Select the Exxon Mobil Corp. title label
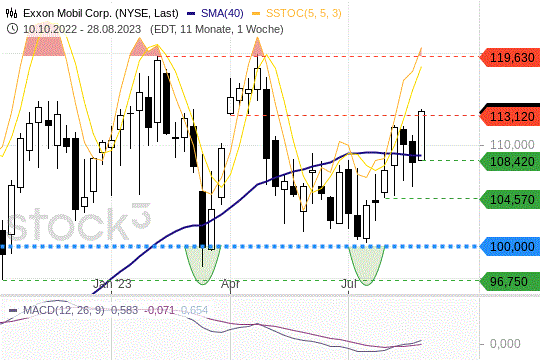Viewport: 540px width, 360px height. point(101,13)
